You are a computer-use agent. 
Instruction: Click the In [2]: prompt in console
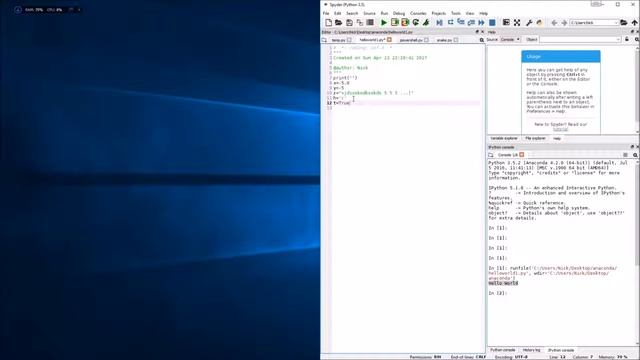click(x=498, y=293)
